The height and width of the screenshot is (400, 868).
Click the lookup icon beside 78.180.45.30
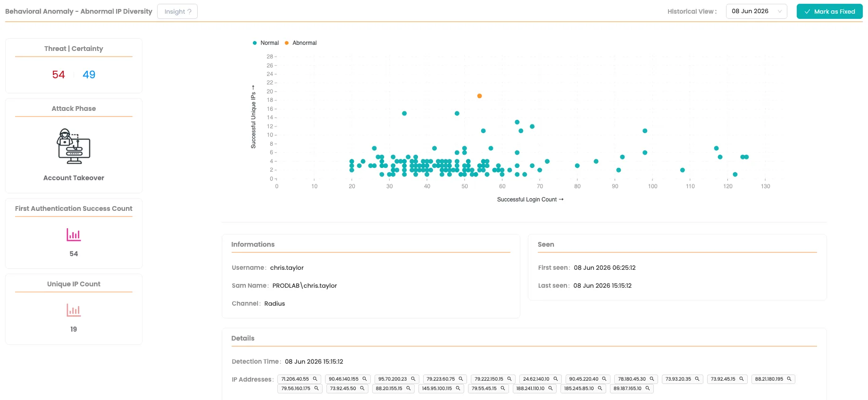tap(652, 379)
